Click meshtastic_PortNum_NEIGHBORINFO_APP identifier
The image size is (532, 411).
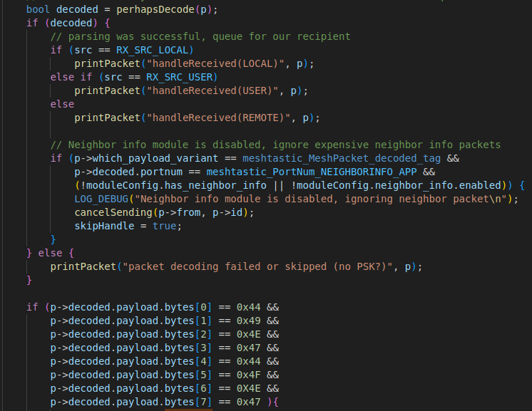click(x=312, y=172)
